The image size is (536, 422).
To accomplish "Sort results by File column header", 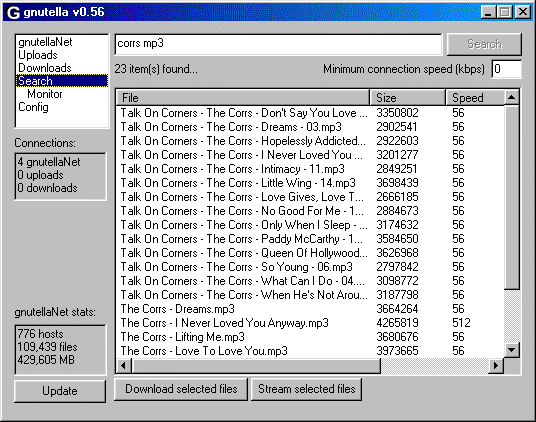I will [243, 98].
